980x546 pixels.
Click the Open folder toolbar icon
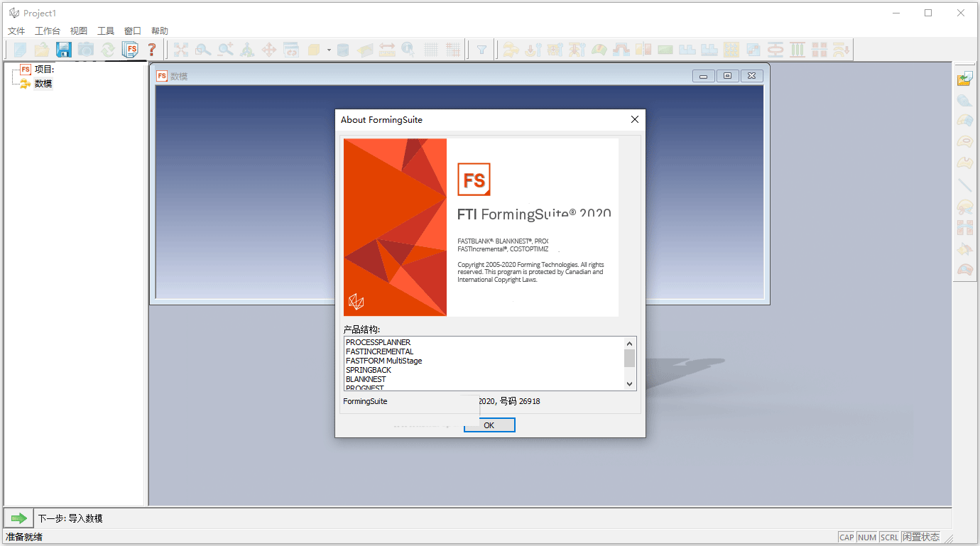click(x=42, y=49)
